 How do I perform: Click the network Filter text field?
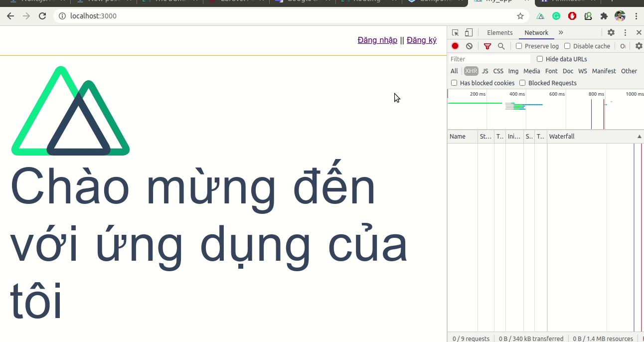tap(489, 59)
